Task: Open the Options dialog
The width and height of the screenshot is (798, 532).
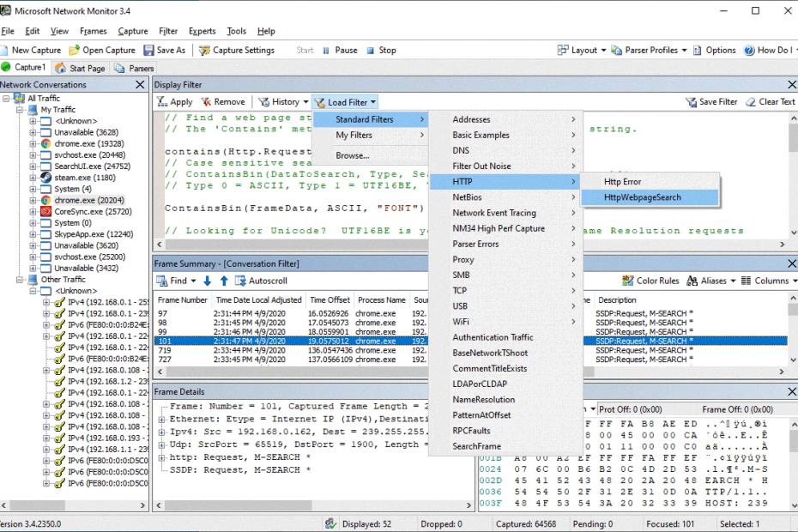Action: point(714,50)
